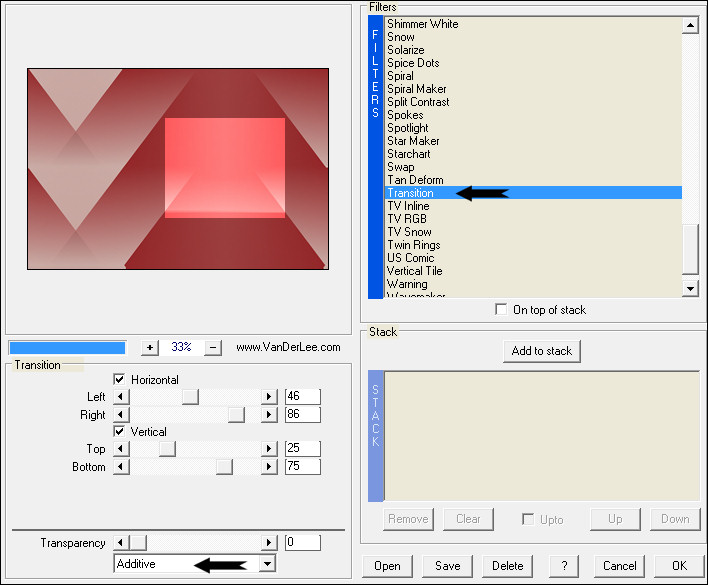Click the filter list's scroll up arrow
Screen dimensions: 708x585
(690, 25)
